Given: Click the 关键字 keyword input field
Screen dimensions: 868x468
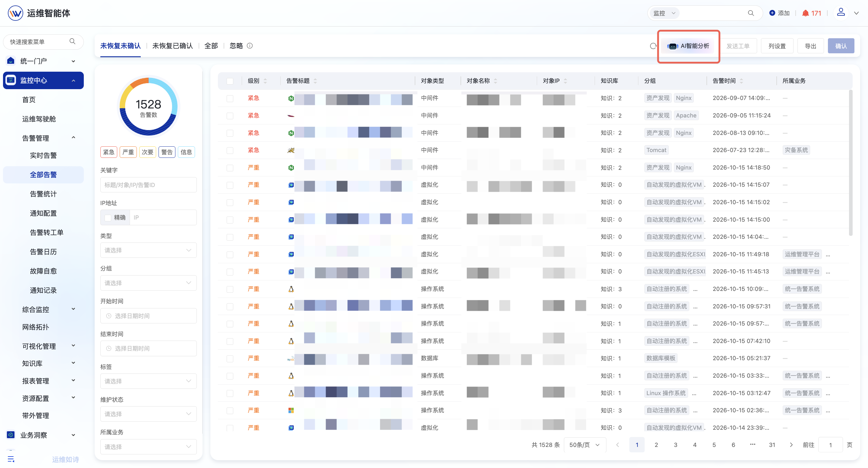Looking at the screenshot, I should coord(148,185).
